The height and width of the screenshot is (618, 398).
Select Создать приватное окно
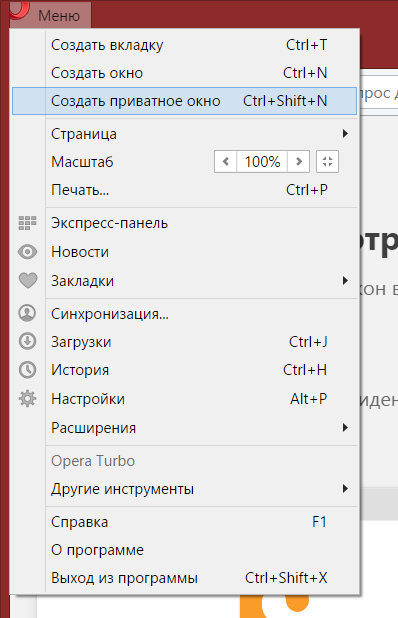[x=184, y=101]
